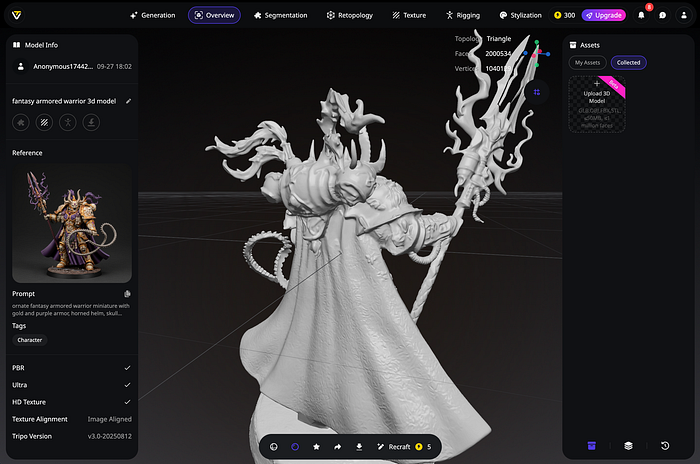Open the user profile icon

pyautogui.click(x=683, y=16)
